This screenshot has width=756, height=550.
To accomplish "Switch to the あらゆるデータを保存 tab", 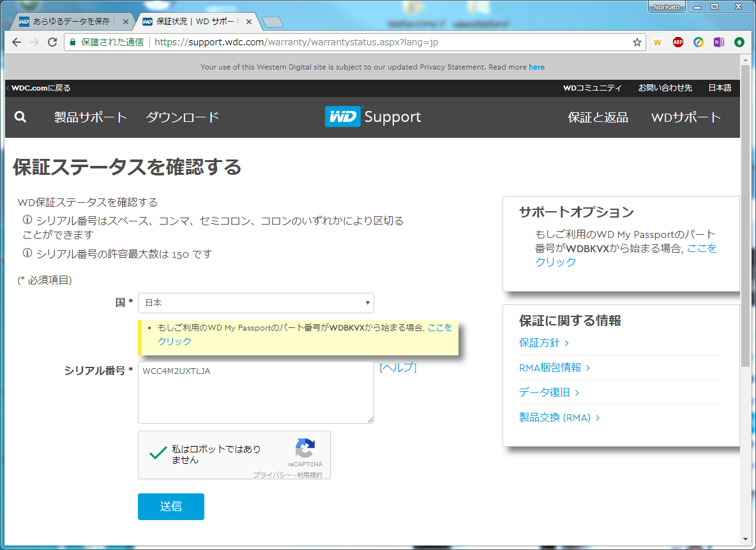I will (x=72, y=22).
